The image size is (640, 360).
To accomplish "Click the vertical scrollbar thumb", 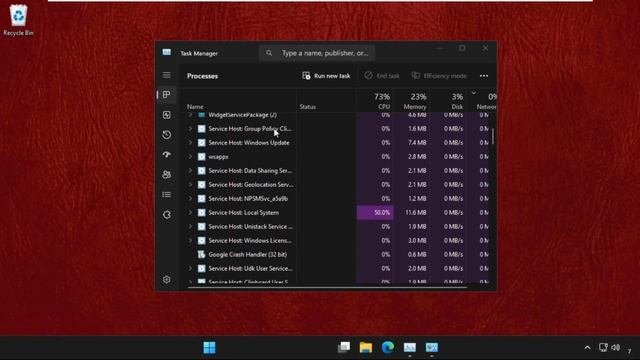I will coord(493,136).
